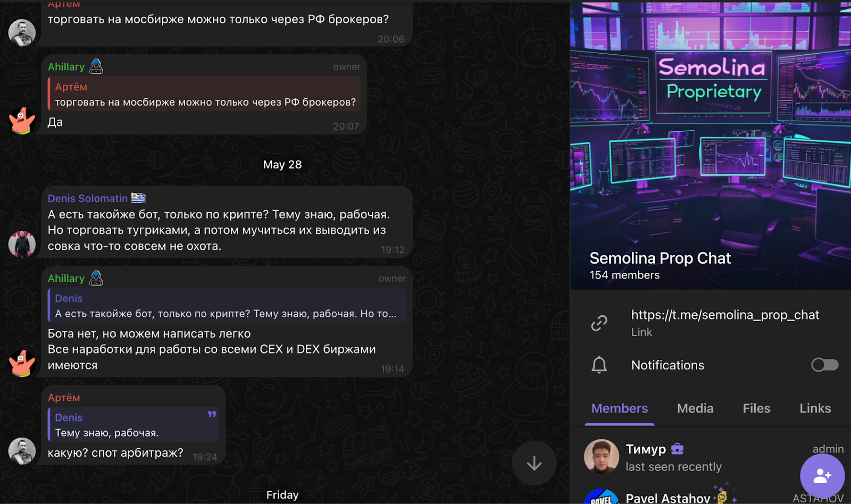
Task: Click Patrick star avatar beside the Да message
Action: (x=22, y=121)
